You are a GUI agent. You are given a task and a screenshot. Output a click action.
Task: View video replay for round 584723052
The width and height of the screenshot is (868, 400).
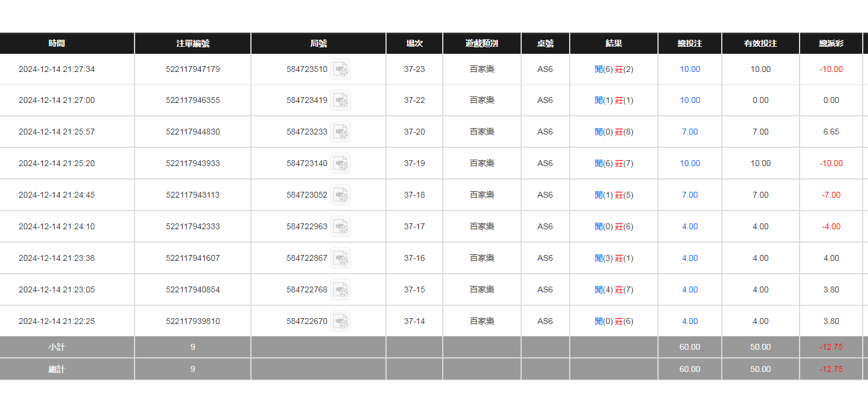(340, 195)
